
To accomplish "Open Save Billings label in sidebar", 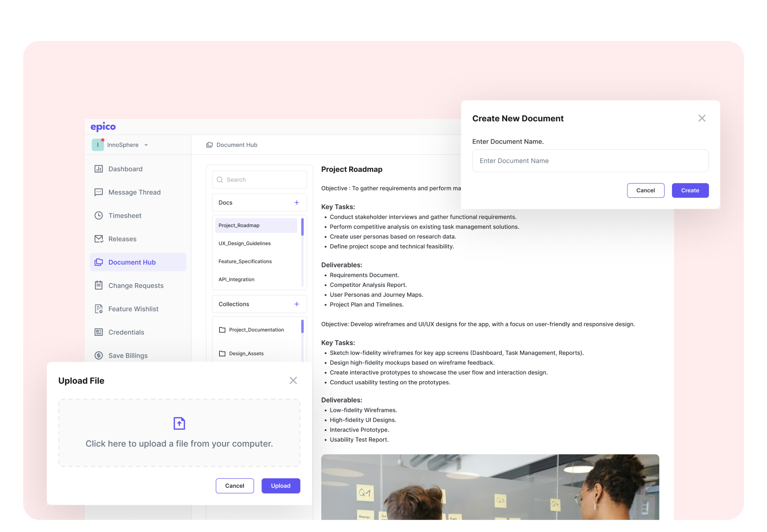I will pos(128,356).
